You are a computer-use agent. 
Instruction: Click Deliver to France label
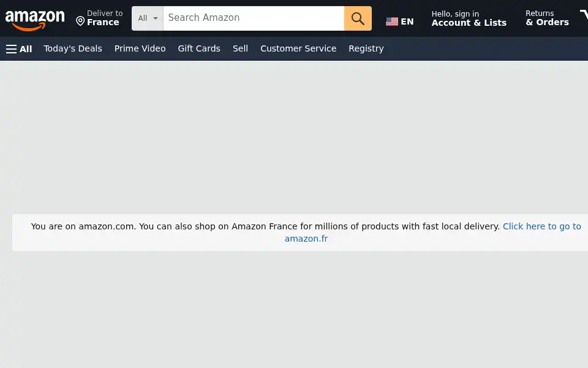point(105,18)
